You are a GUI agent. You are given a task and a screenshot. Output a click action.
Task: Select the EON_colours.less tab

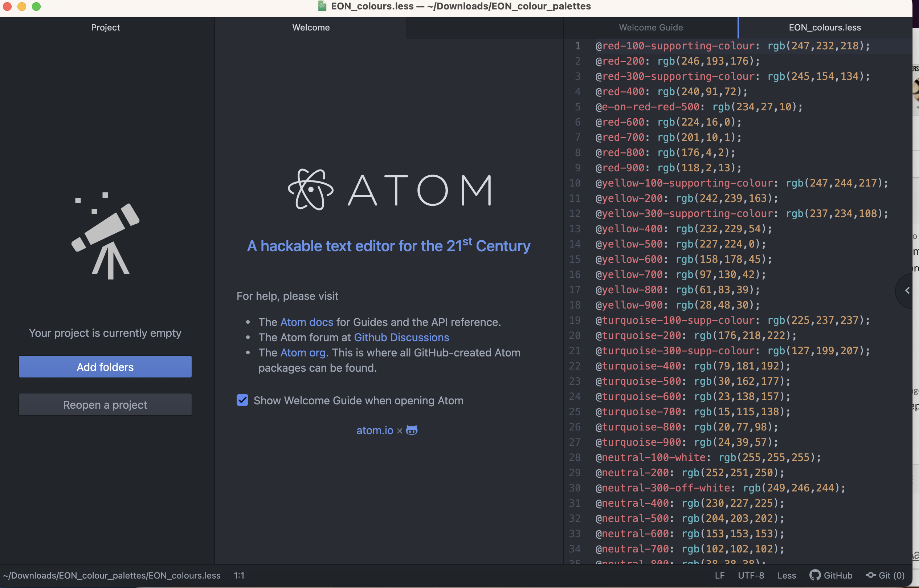tap(825, 28)
